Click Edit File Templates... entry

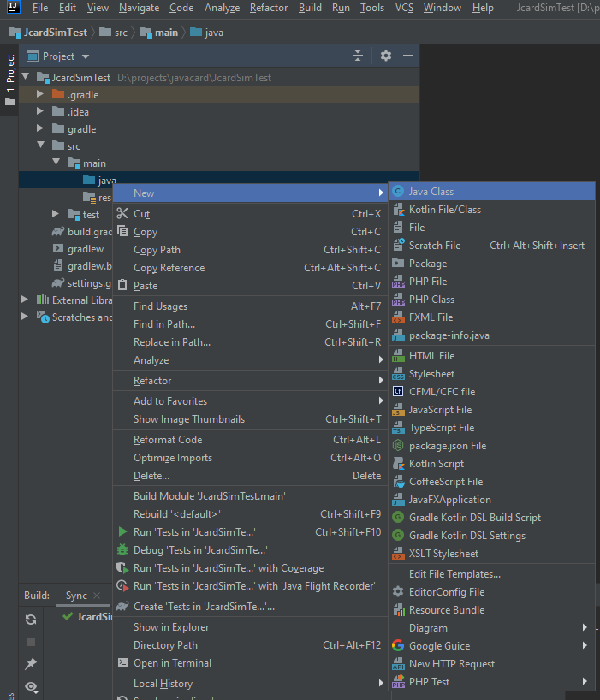(x=454, y=574)
